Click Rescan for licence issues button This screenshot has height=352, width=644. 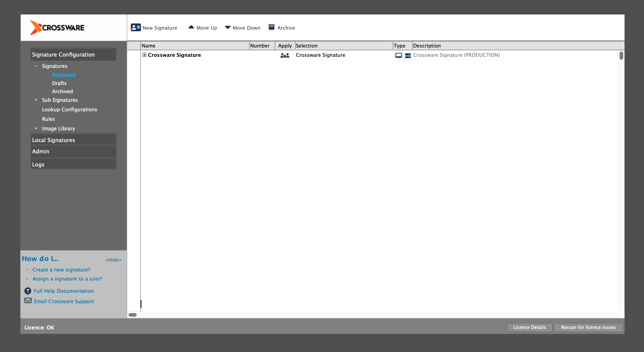[x=588, y=327]
